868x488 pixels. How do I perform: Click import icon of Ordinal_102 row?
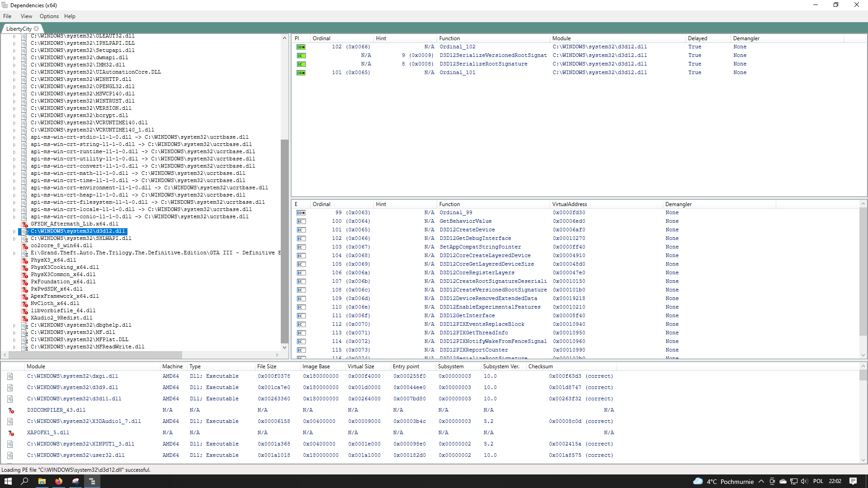pos(301,47)
